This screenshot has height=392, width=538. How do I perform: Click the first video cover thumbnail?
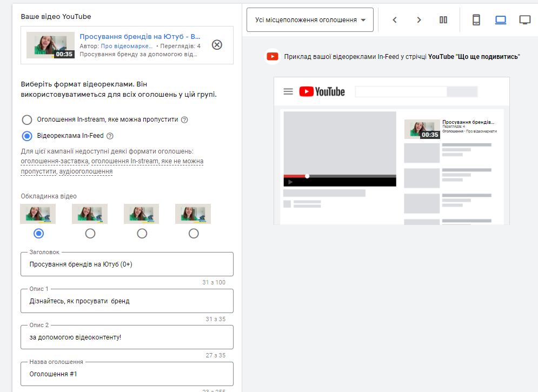(x=38, y=214)
